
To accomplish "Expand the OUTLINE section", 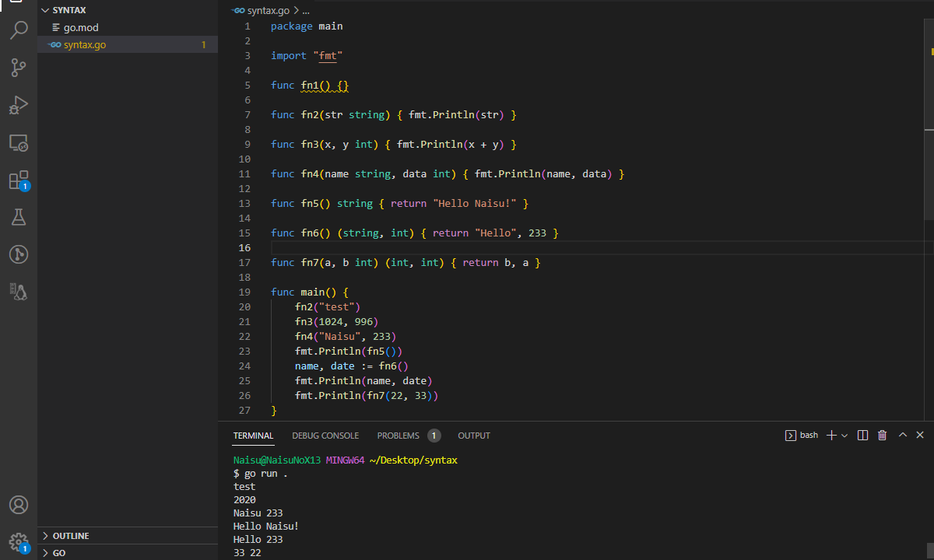I will click(128, 536).
